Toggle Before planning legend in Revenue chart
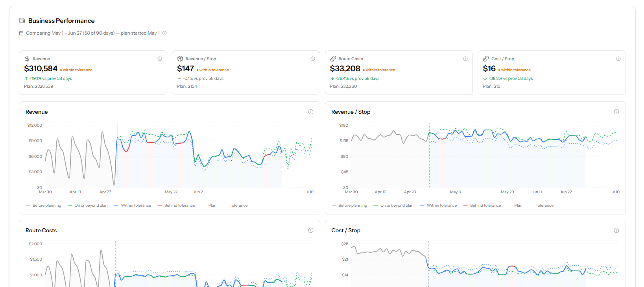644x287 pixels. (x=43, y=206)
